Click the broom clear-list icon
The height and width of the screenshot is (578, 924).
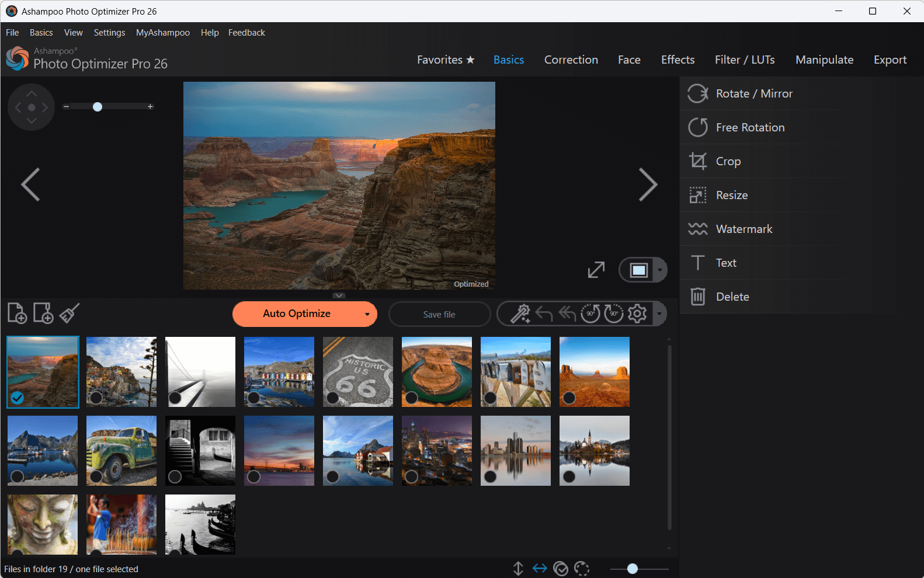(70, 314)
